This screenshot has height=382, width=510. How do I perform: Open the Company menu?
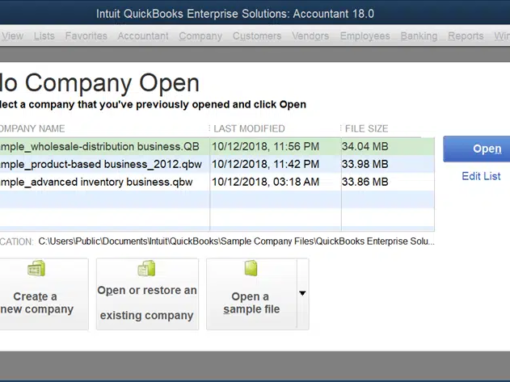point(200,36)
